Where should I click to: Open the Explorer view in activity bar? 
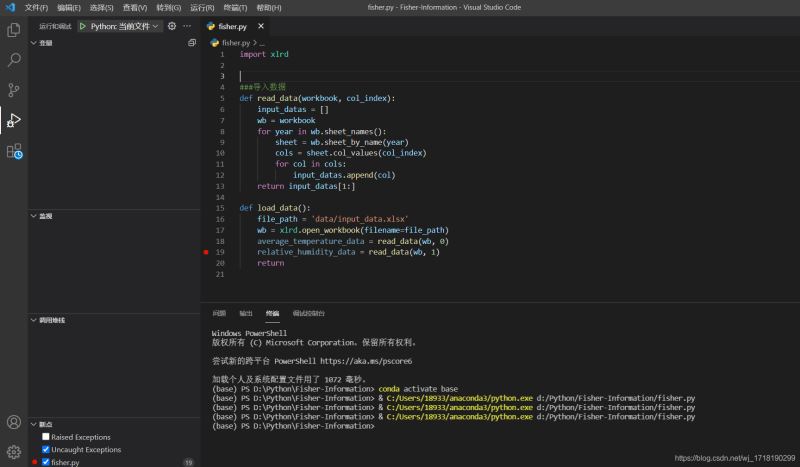coord(14,29)
